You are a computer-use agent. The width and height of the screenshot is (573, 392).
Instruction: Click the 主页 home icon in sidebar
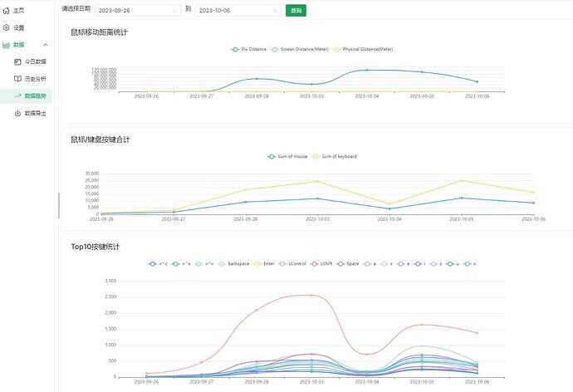tap(7, 10)
